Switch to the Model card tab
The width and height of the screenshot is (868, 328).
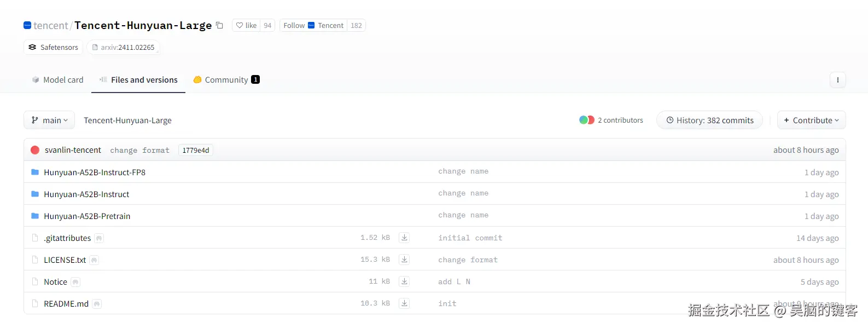click(57, 80)
